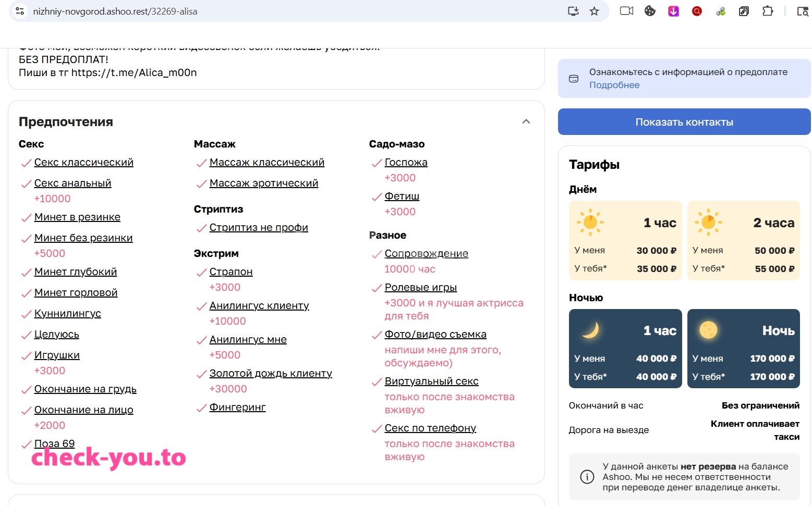
Task: Click the cookie extension icon
Action: [650, 11]
